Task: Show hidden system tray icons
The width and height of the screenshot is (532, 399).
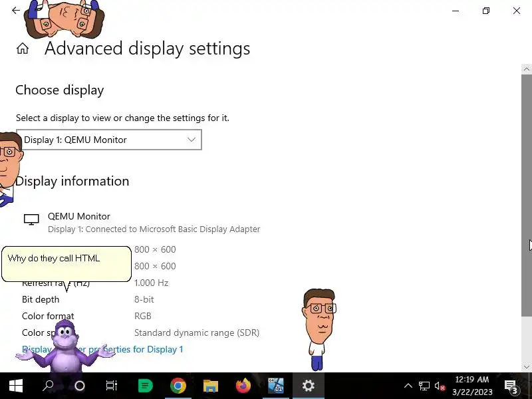Action: [408, 386]
